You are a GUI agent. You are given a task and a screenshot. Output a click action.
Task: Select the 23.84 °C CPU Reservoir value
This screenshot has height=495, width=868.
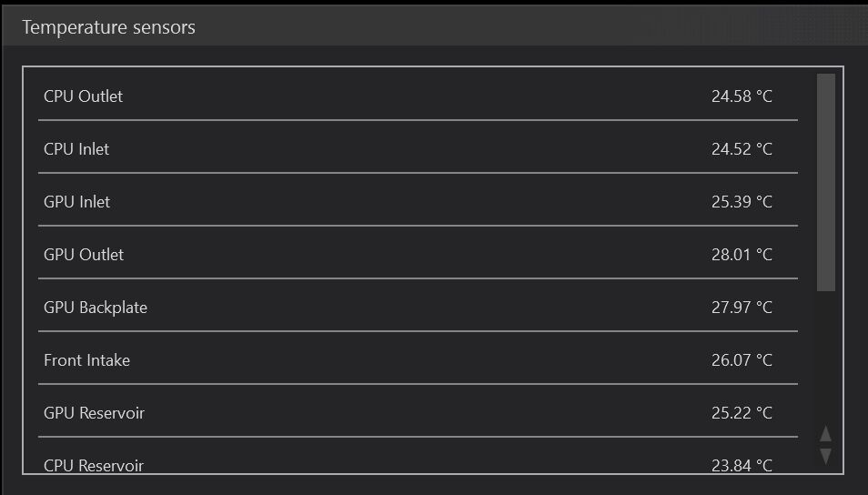742,465
